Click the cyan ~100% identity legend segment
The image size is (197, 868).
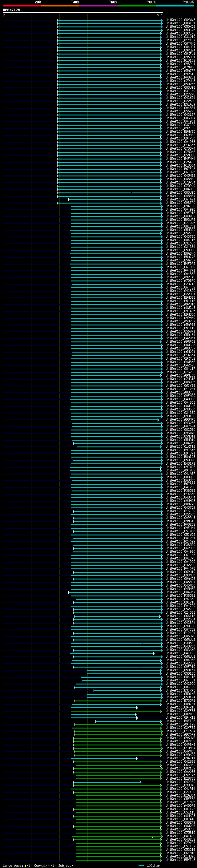[175, 6]
